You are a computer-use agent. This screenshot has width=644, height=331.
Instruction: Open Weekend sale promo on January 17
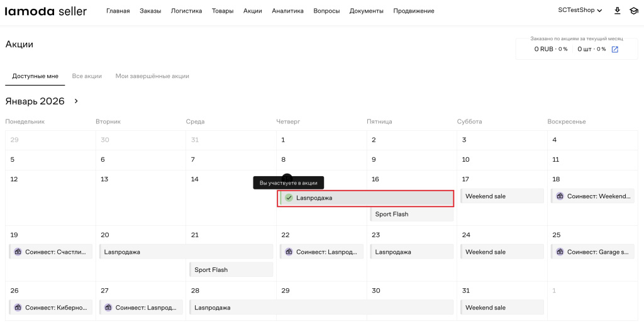501,196
